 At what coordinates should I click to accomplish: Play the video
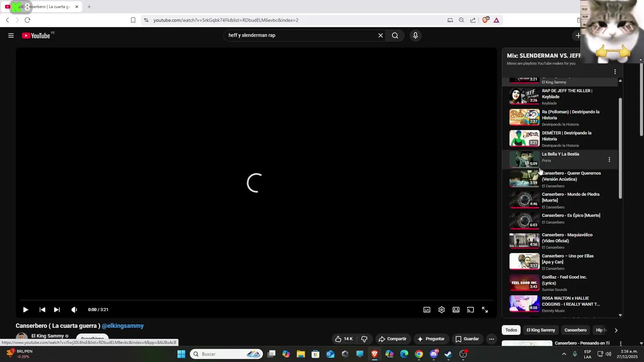25,310
